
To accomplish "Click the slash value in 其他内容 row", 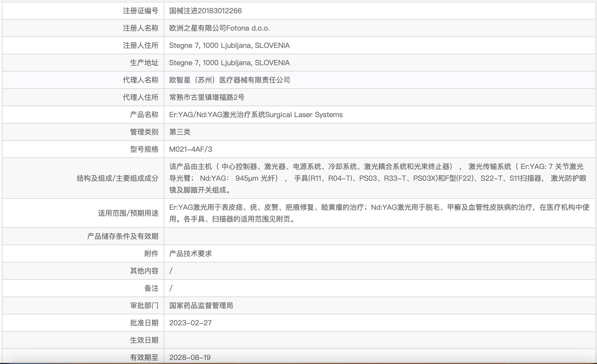I will pos(171,271).
